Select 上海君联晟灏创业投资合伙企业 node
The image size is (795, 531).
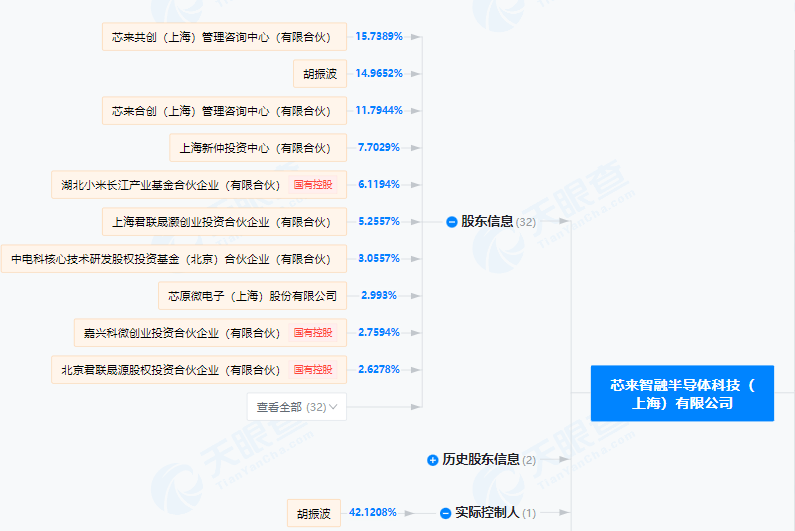[223, 222]
